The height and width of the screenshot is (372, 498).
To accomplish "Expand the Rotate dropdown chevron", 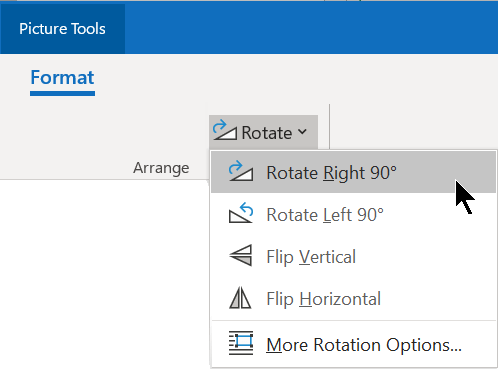I will pos(302,132).
